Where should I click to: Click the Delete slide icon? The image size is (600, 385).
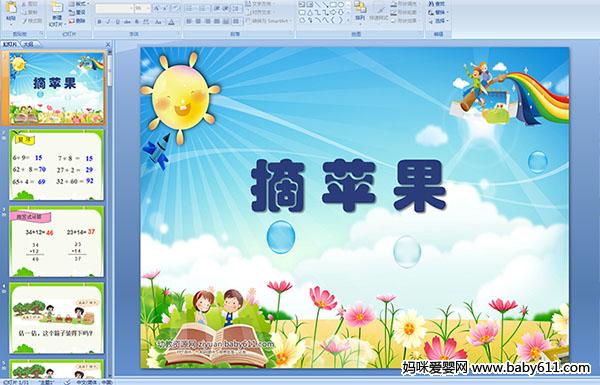(72, 21)
